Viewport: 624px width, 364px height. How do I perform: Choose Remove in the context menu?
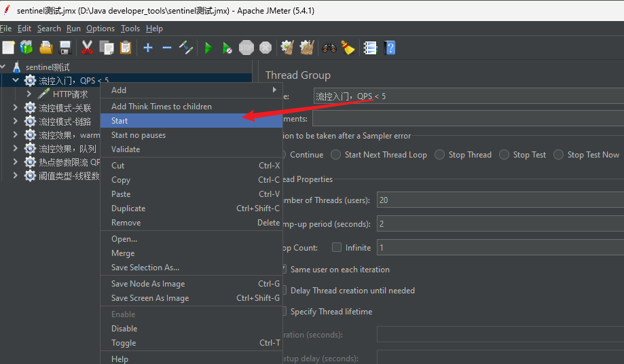191,223
